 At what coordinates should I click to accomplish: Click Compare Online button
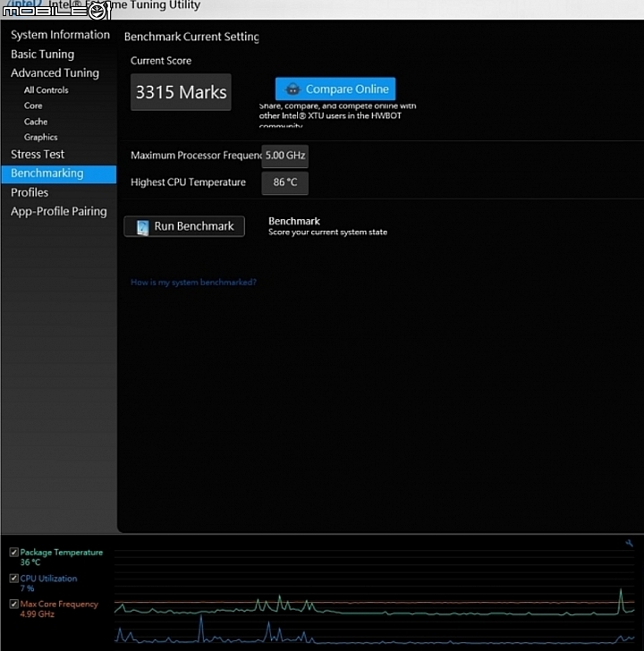click(x=335, y=89)
